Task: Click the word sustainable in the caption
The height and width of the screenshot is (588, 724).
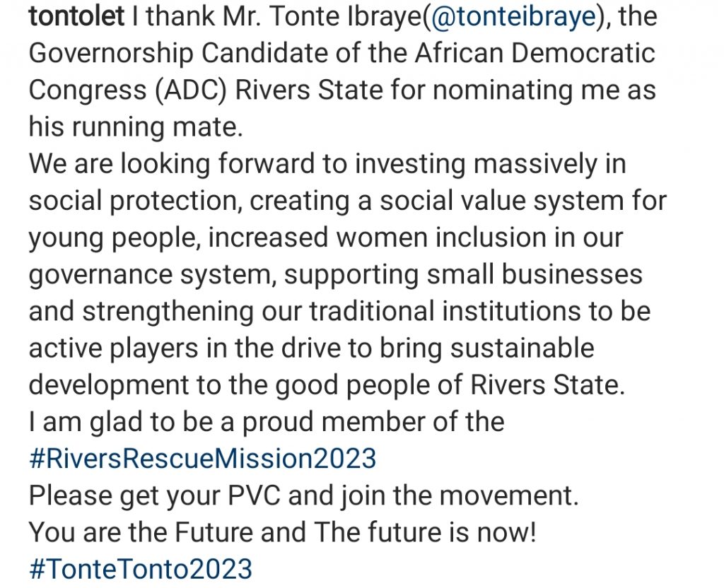Action: coord(522,348)
